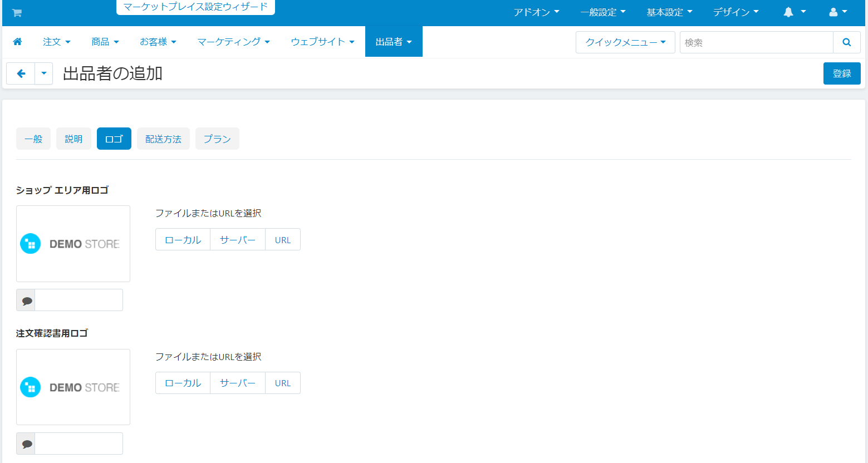The image size is (868, 463).
Task: Click the shop area DEMO STORE logo thumbnail
Action: coord(73,244)
